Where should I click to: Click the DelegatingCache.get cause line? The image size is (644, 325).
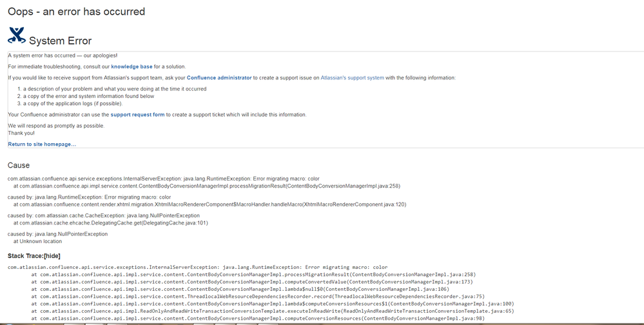(x=111, y=223)
